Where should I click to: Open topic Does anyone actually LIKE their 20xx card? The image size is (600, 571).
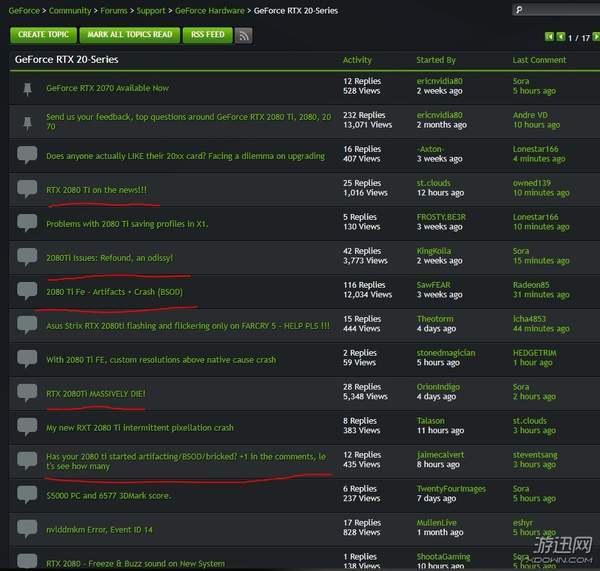click(x=186, y=156)
